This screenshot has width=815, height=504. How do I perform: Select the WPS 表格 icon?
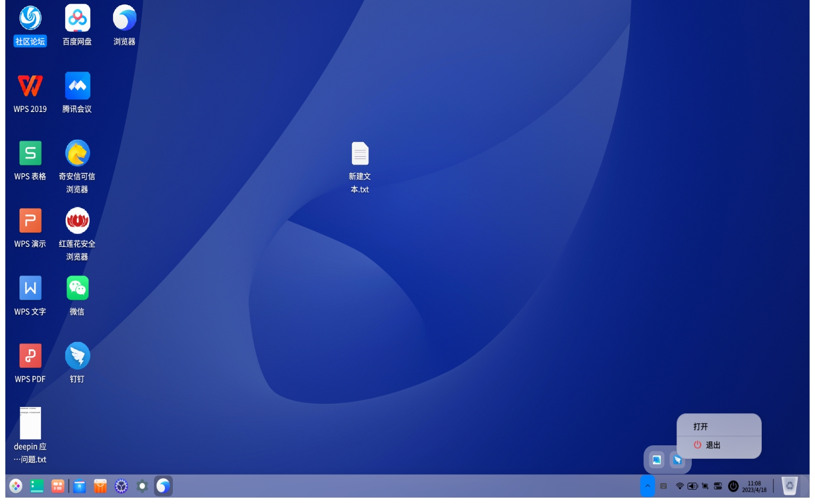[x=30, y=161]
